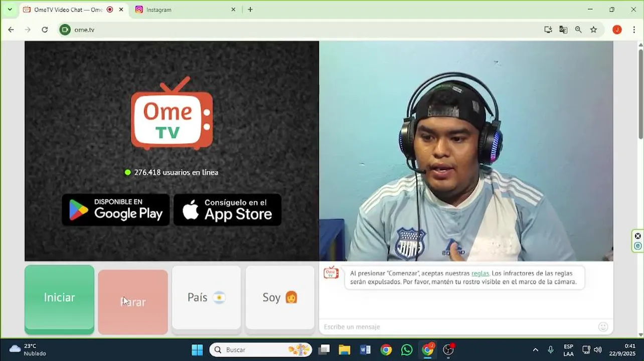Open a new browser tab
The width and height of the screenshot is (644, 361).
tap(250, 10)
